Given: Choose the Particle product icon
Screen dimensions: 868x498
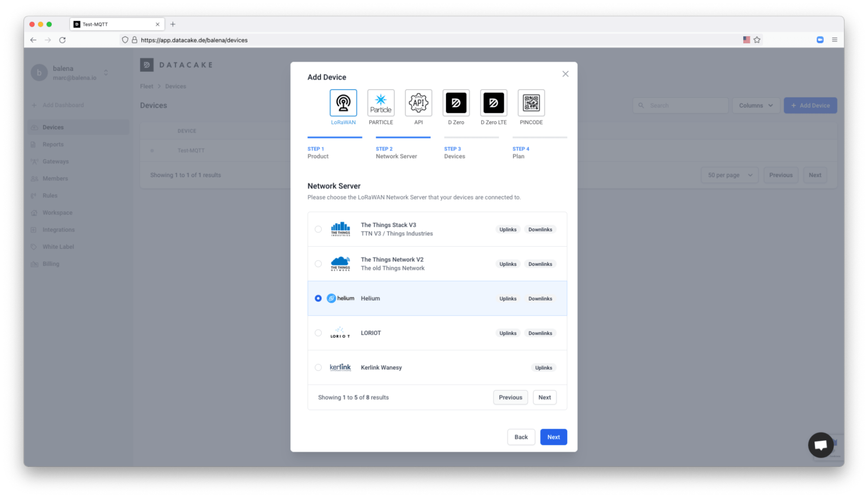Looking at the screenshot, I should 380,103.
